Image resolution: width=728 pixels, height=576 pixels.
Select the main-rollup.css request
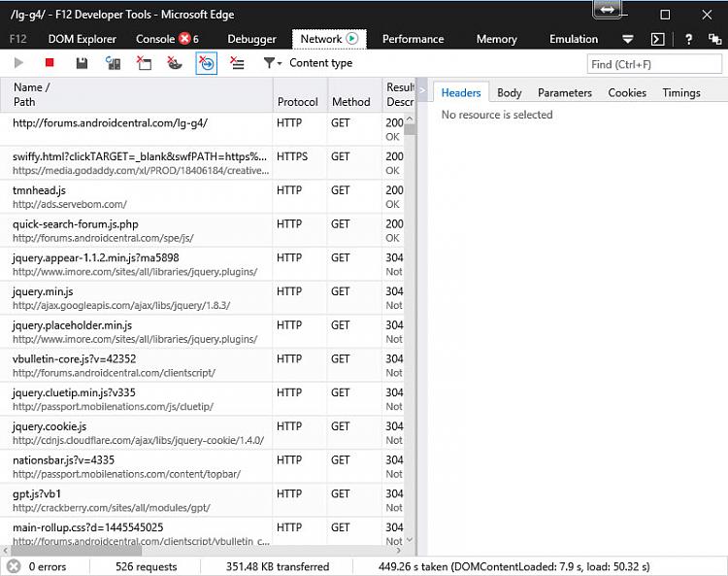pos(202,532)
